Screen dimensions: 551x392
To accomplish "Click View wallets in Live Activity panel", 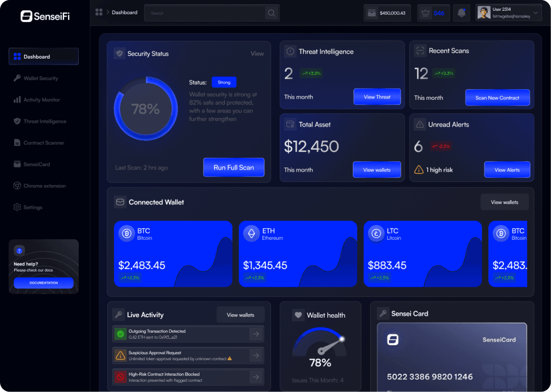I will point(240,315).
